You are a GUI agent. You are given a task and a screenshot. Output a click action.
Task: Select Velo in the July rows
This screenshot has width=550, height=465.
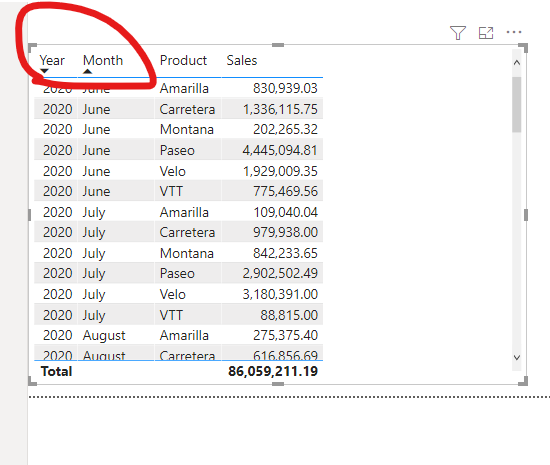click(x=173, y=295)
